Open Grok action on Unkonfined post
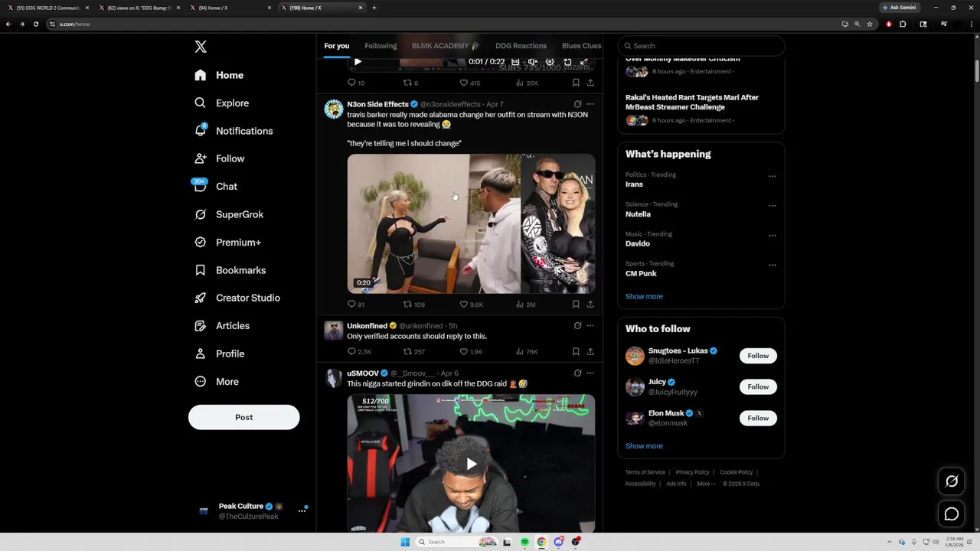 [577, 325]
